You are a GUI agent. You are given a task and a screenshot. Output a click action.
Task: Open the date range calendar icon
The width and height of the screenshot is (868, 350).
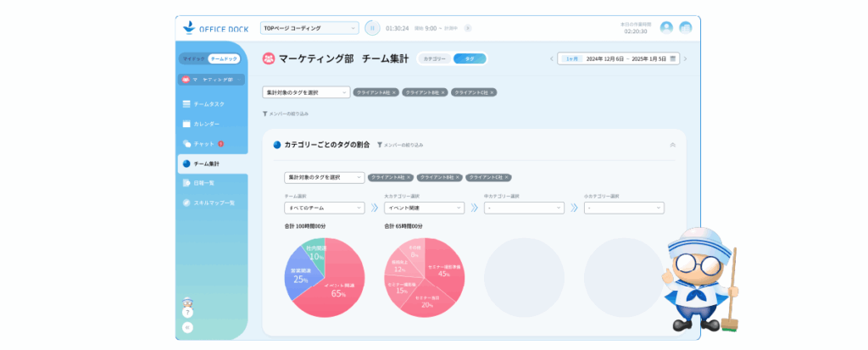click(x=672, y=58)
